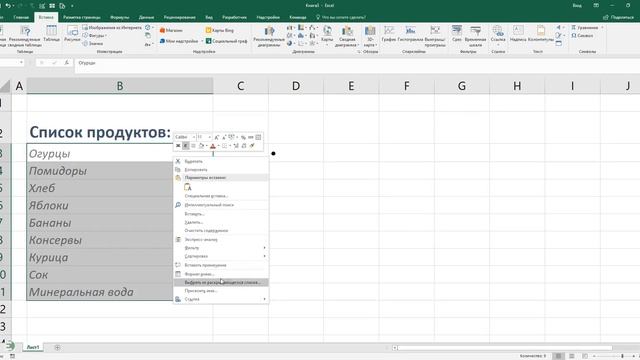Open the Мои надстройки dropdown
This screenshot has height=360, width=640.
(x=181, y=41)
